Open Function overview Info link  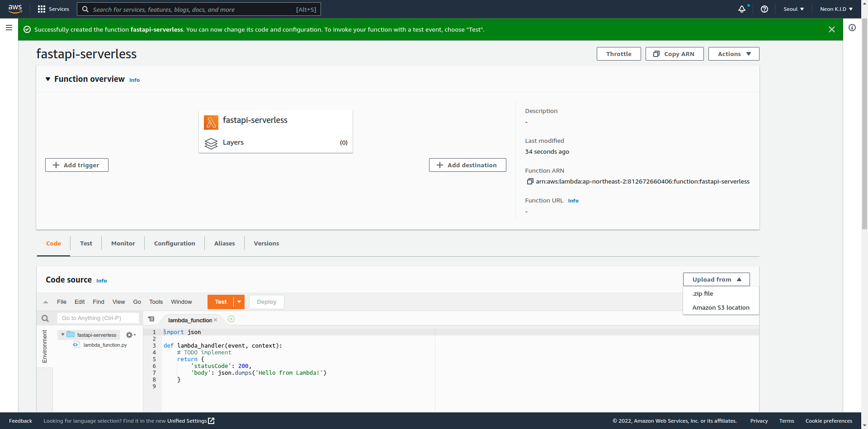(134, 80)
